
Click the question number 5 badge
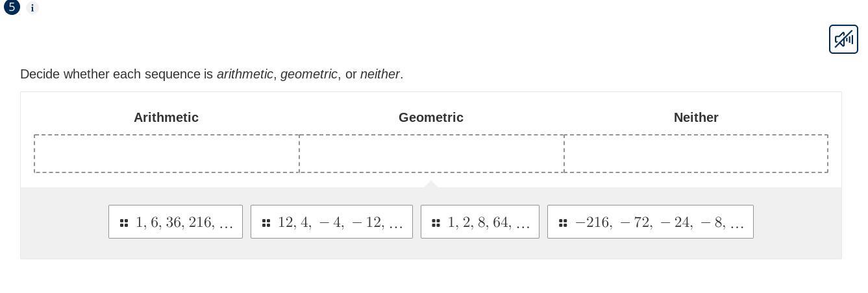click(12, 7)
